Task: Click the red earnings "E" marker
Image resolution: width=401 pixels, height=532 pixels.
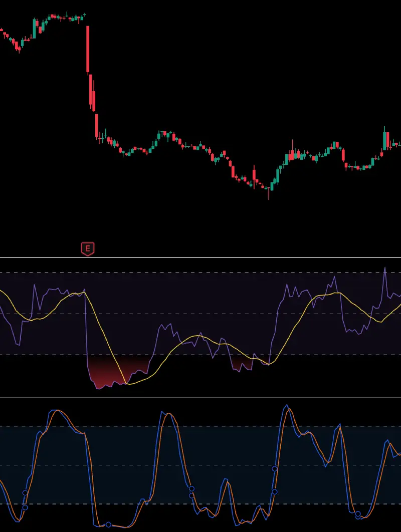Action: coord(88,248)
